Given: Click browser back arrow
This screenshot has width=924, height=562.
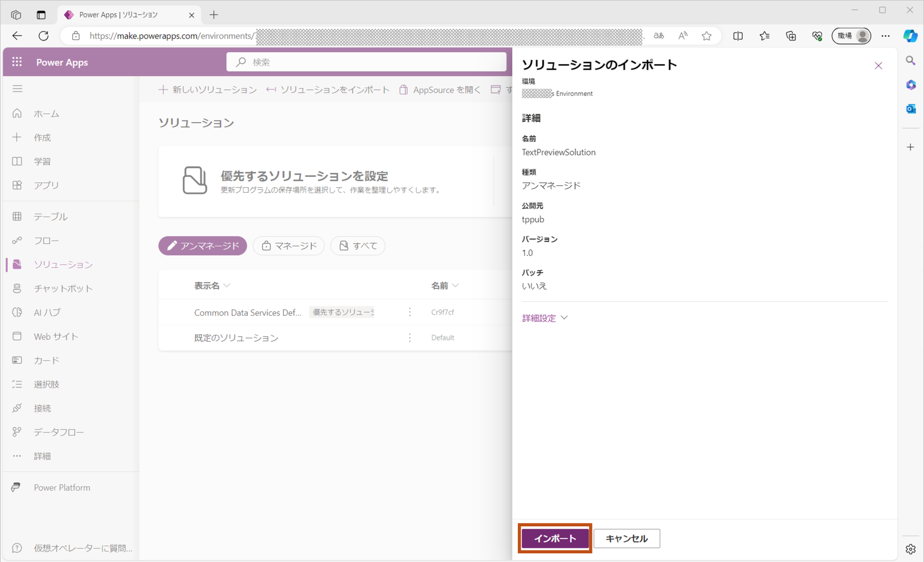Looking at the screenshot, I should (17, 36).
